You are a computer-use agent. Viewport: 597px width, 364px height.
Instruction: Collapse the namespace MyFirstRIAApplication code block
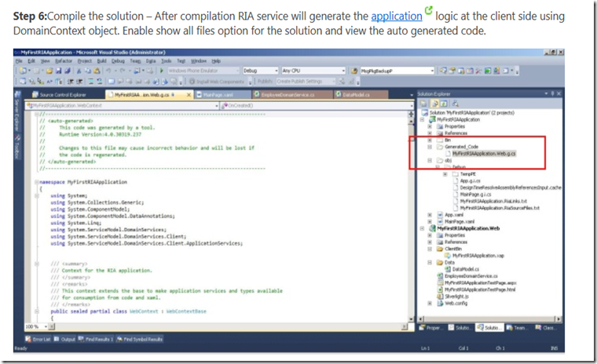[x=37, y=182]
